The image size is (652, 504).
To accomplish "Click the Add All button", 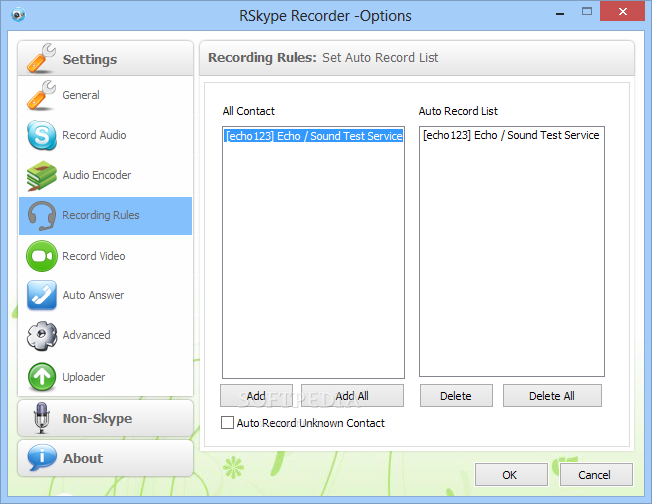I will [352, 395].
